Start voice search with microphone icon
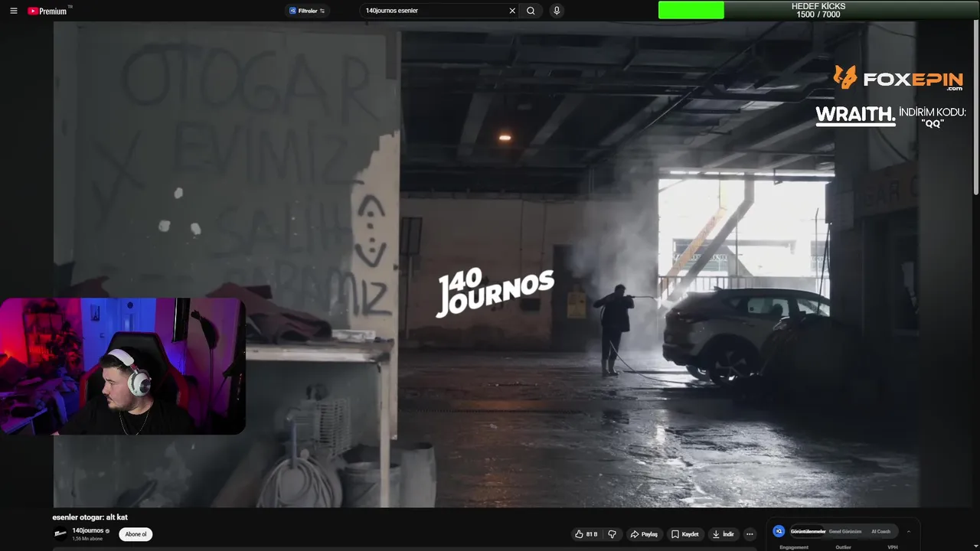Image resolution: width=980 pixels, height=551 pixels. pos(557,11)
